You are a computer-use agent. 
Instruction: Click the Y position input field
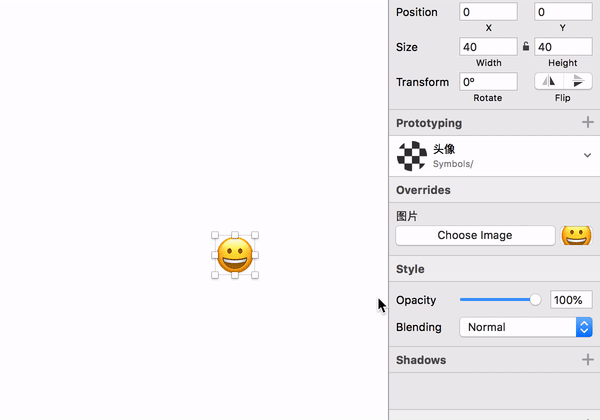tap(563, 12)
